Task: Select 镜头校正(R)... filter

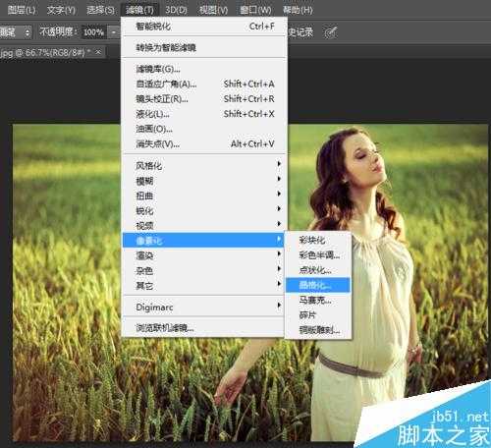Action: pyautogui.click(x=204, y=99)
